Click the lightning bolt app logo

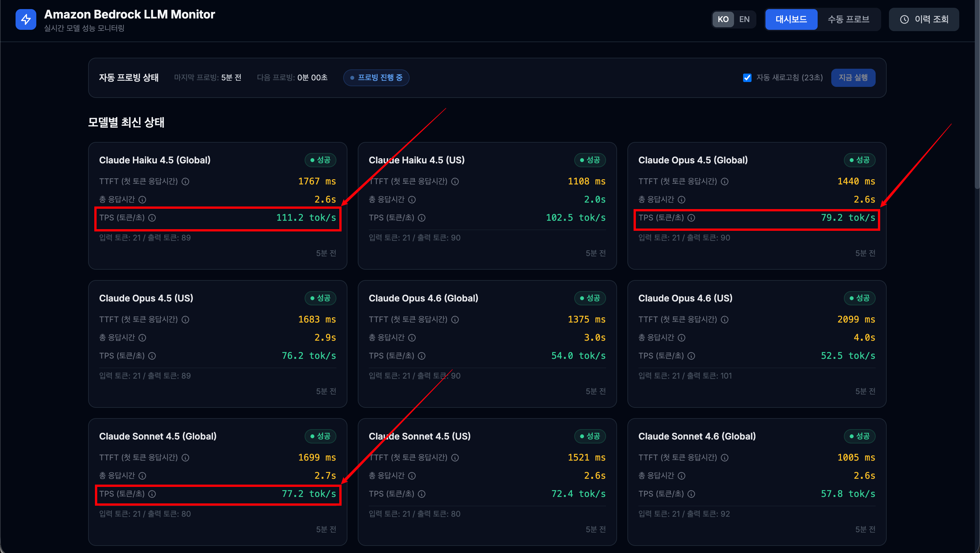pyautogui.click(x=26, y=19)
